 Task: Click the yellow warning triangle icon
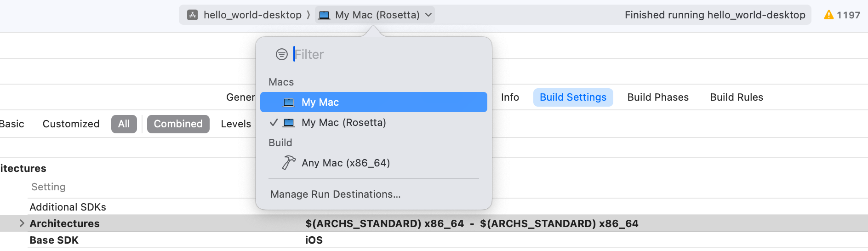tap(828, 15)
